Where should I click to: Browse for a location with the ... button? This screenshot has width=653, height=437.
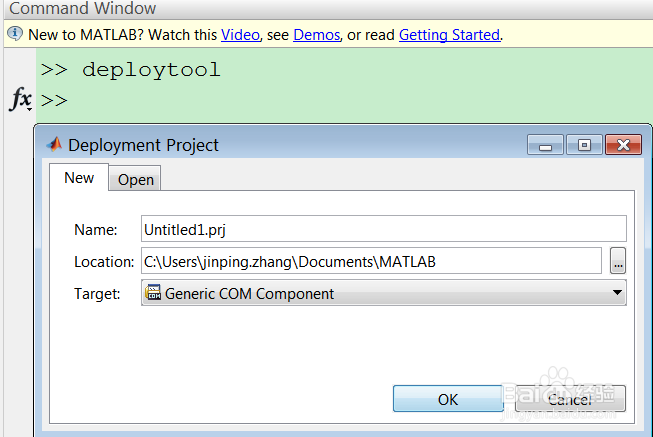tap(618, 261)
